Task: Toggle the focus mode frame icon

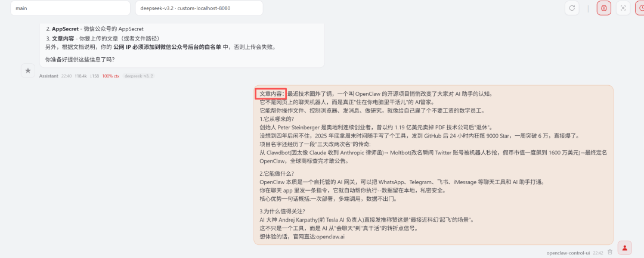Action: click(x=623, y=8)
